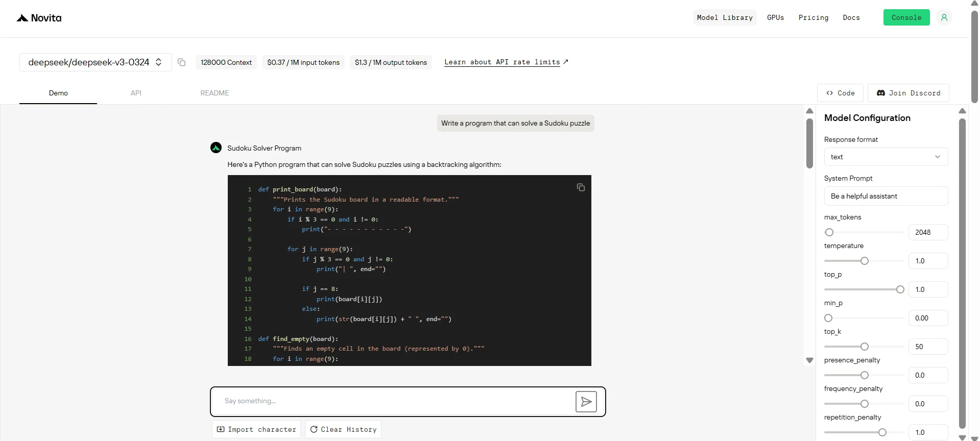Viewport: 980px width, 441px height.
Task: Open Model Library in the top navigation
Action: coord(725,17)
